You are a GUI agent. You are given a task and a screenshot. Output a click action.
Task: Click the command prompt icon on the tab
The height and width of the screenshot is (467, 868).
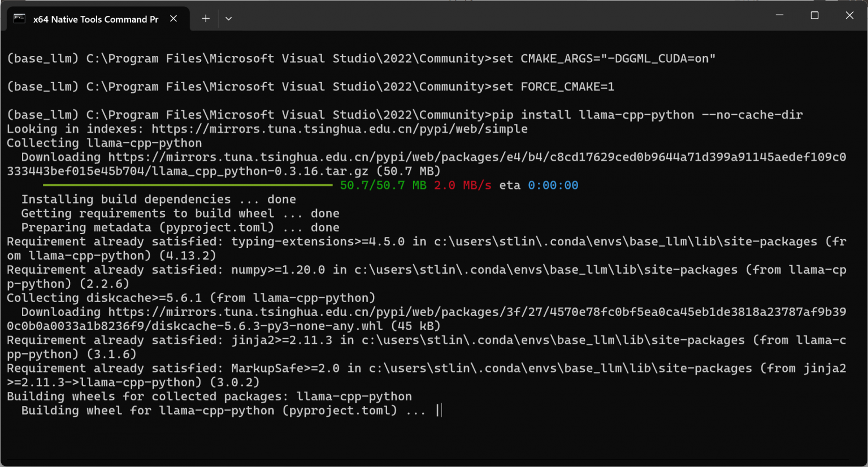19,19
